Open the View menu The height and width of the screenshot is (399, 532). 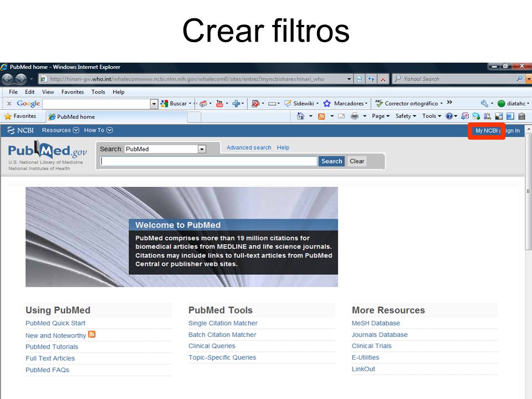coord(48,92)
